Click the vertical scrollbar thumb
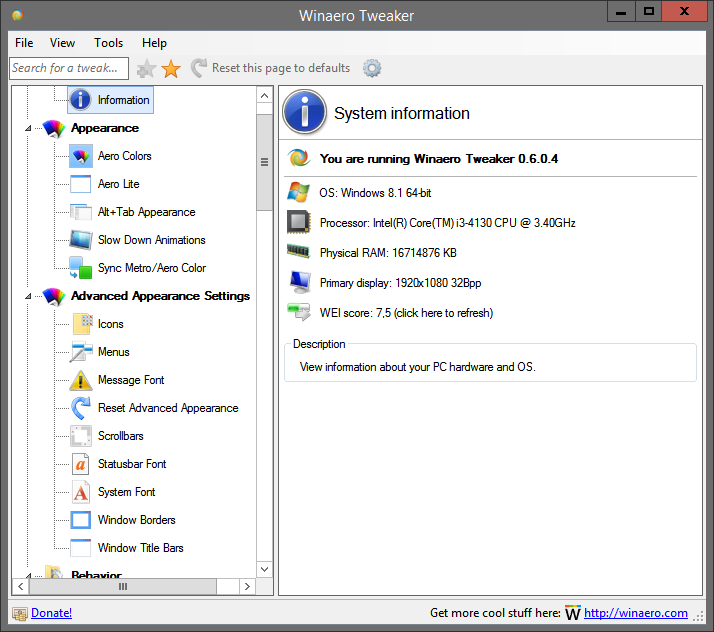Screen dimensions: 714x632 click(264, 162)
